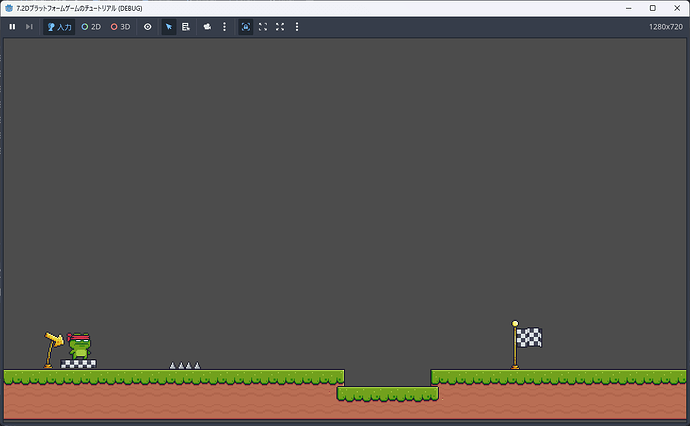
Task: Maximize the game window
Action: click(653, 8)
